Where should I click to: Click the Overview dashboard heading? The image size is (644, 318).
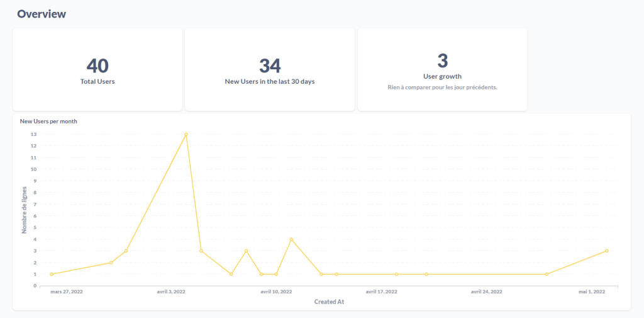(42, 14)
